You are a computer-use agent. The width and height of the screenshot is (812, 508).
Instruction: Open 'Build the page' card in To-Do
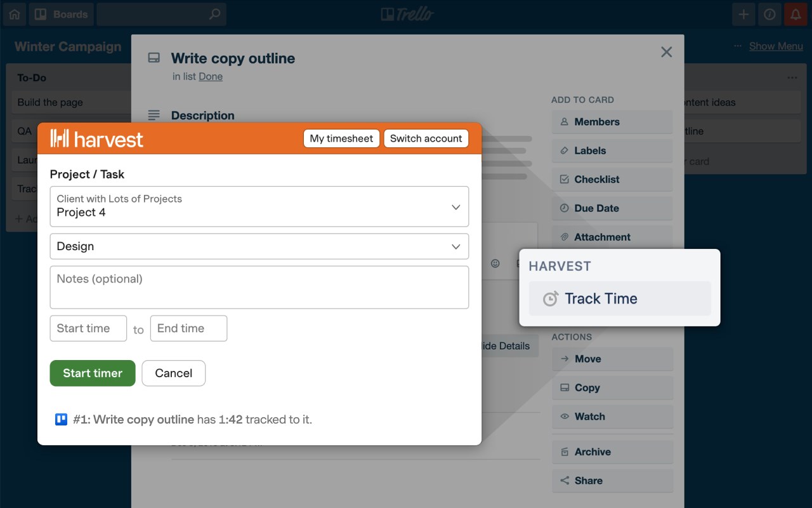point(71,102)
